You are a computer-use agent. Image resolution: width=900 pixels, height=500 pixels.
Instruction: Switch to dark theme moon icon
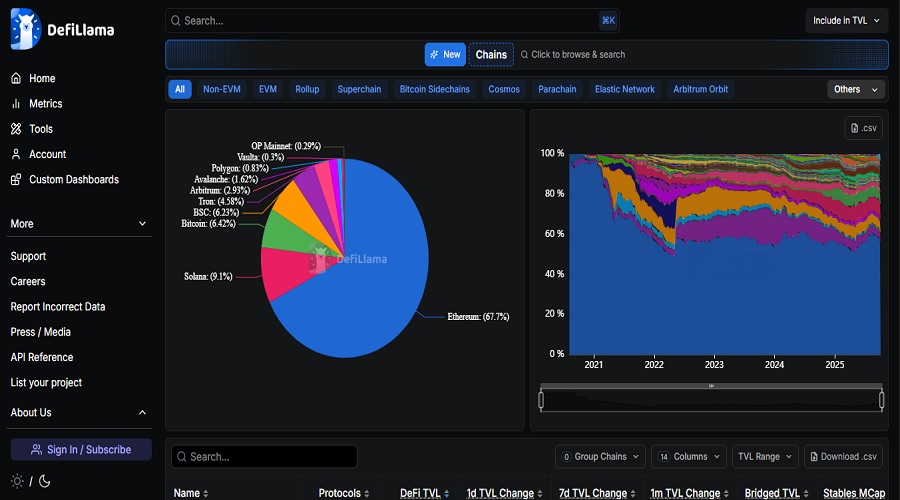coord(45,481)
